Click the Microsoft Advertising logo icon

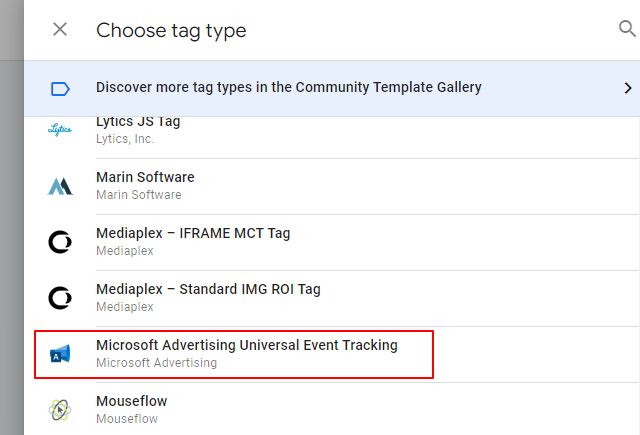60,354
